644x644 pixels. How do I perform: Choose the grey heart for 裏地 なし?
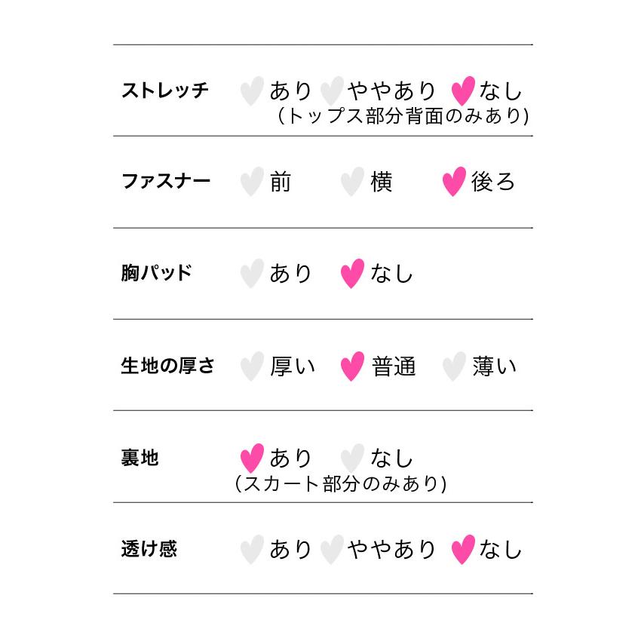click(x=352, y=458)
